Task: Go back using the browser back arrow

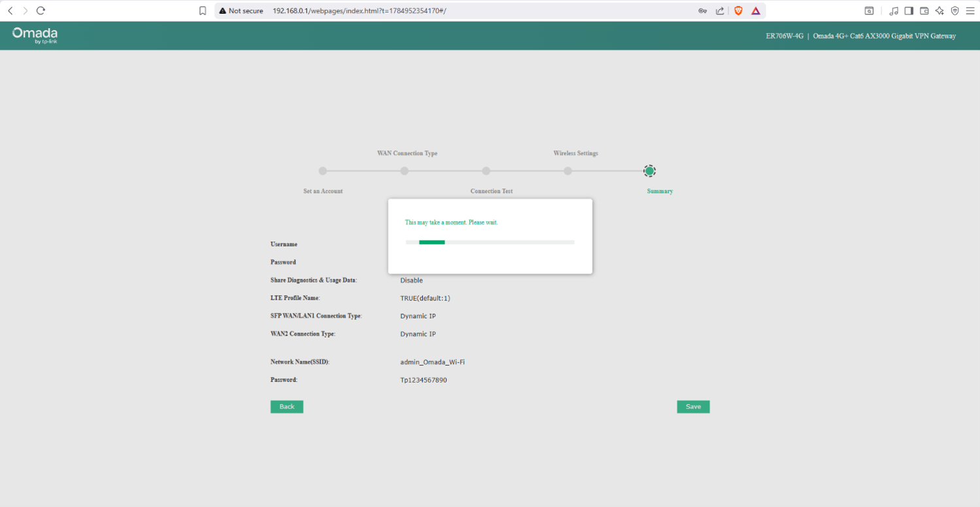Action: 10,10
